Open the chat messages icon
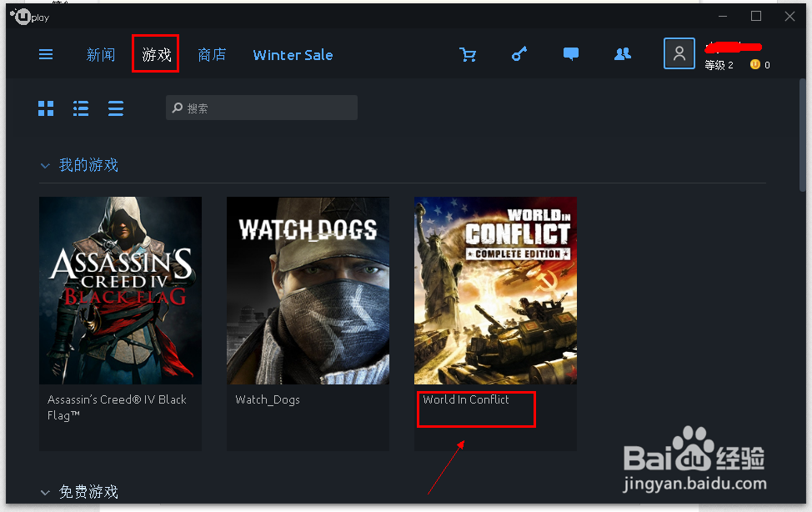Image resolution: width=812 pixels, height=512 pixels. click(x=571, y=54)
